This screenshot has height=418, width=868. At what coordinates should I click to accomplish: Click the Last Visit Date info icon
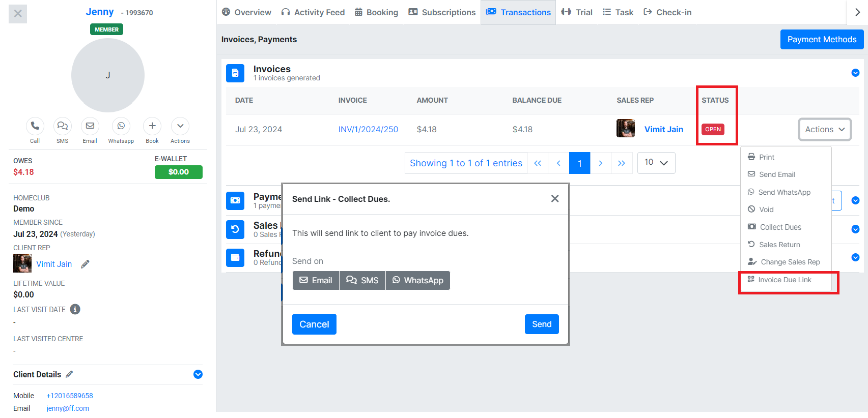(75, 309)
